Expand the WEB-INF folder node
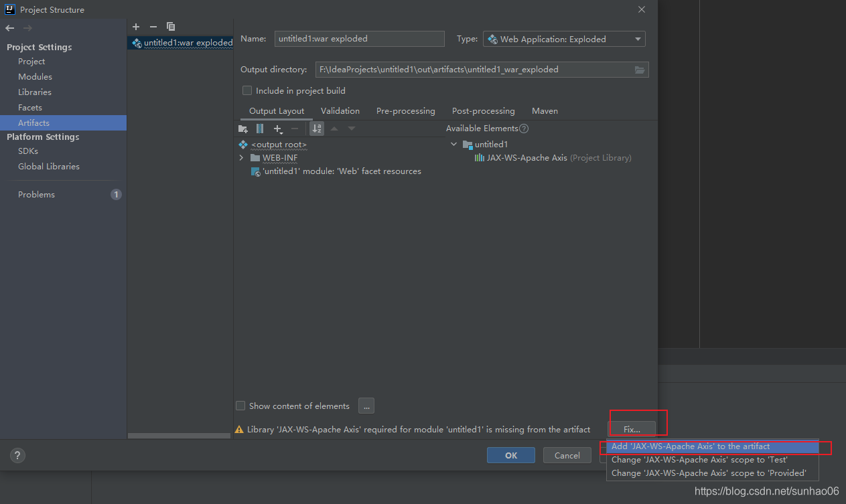This screenshot has width=846, height=504. point(241,158)
